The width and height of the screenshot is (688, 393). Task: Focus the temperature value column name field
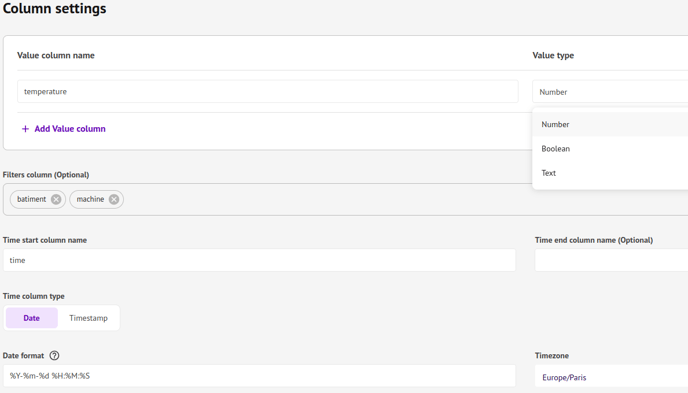pyautogui.click(x=268, y=91)
